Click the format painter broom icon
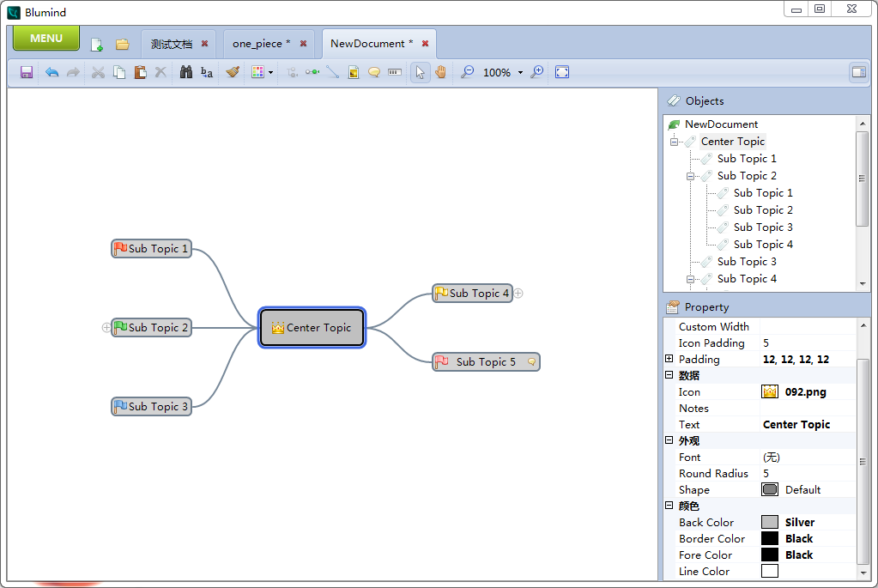 tap(233, 72)
